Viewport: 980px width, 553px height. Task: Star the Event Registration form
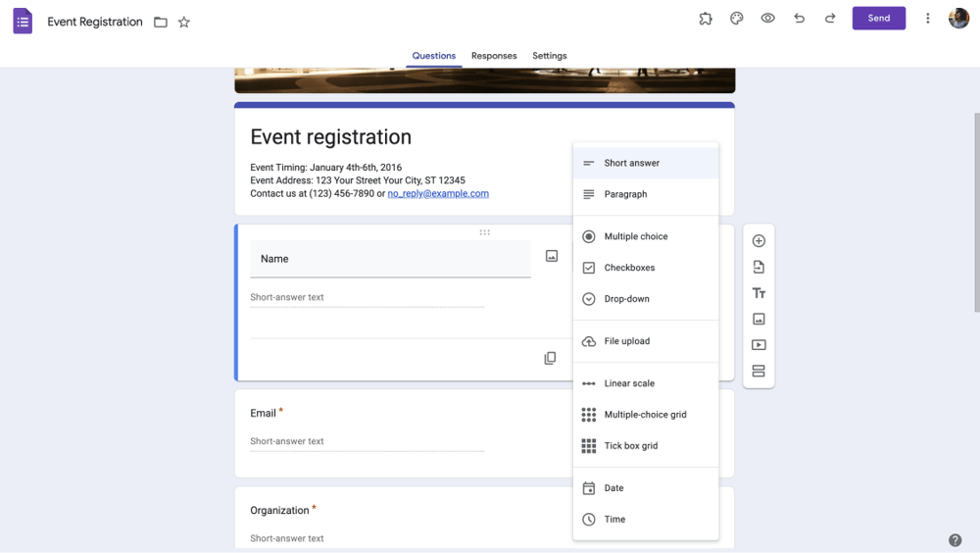[x=184, y=22]
